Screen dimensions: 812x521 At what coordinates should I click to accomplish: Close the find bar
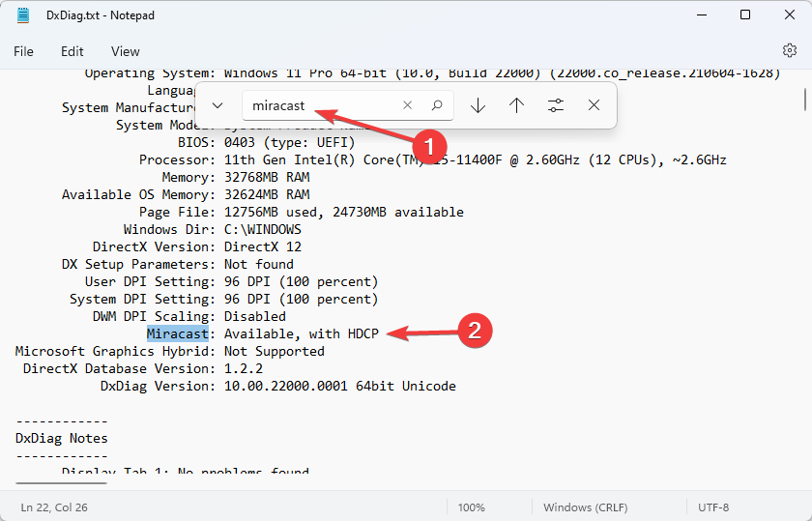[594, 105]
